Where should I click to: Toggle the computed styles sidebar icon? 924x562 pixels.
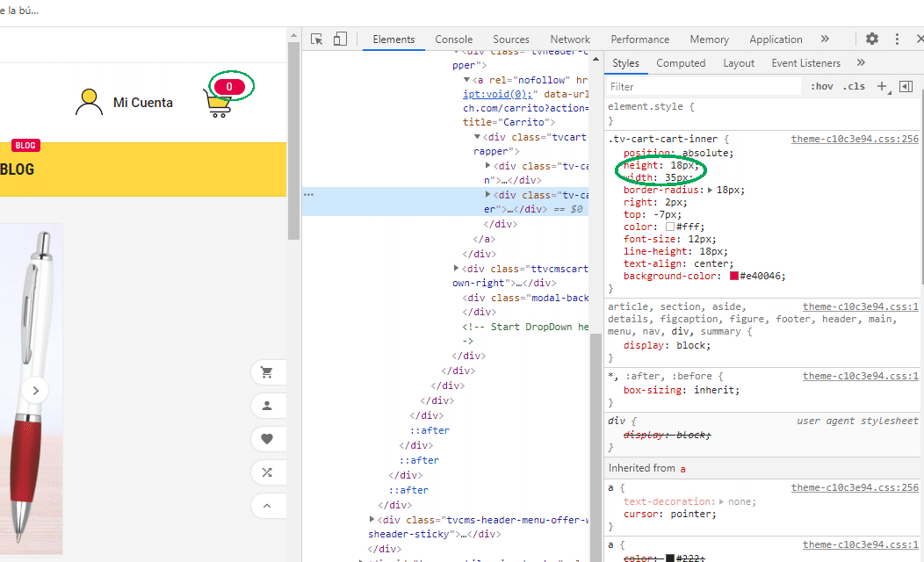coord(906,87)
